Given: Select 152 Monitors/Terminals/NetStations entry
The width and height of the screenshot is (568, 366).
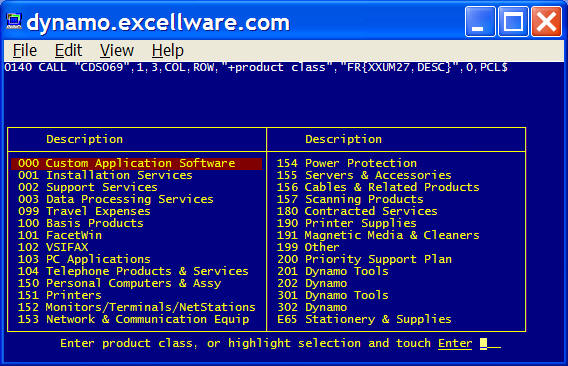Looking at the screenshot, I should (137, 307).
